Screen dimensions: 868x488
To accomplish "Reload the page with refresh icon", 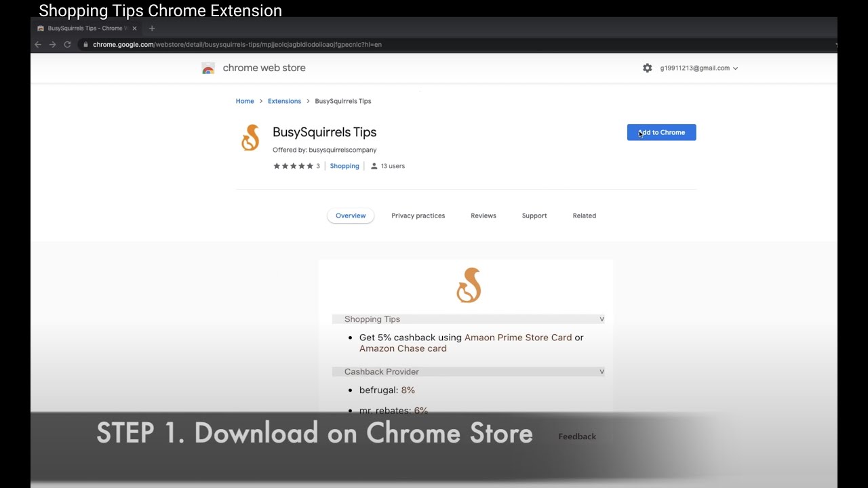I will 67,45.
